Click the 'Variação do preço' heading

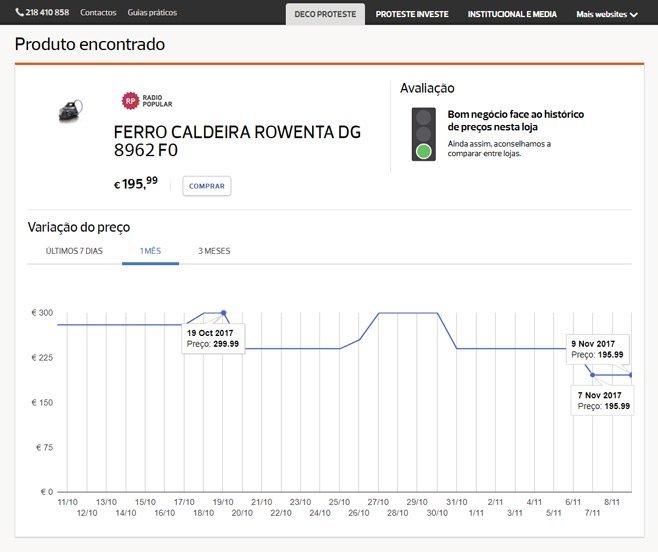tap(79, 227)
